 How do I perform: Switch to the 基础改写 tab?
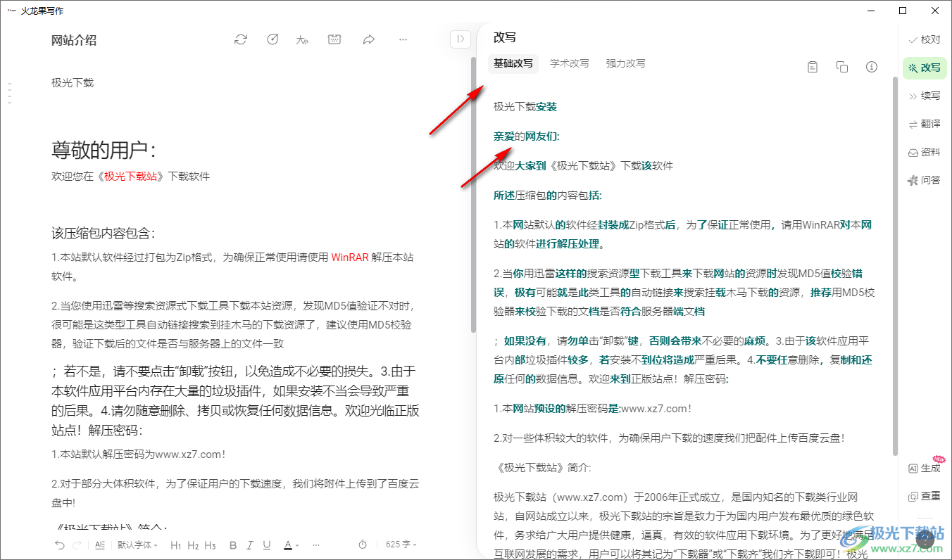(513, 63)
